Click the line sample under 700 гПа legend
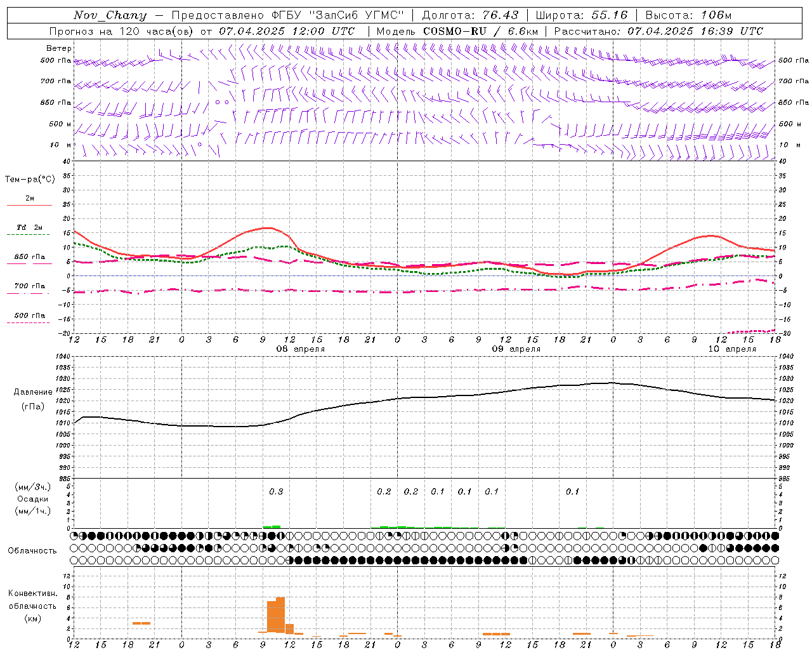Screen dimensions: 812x650 pos(29,293)
